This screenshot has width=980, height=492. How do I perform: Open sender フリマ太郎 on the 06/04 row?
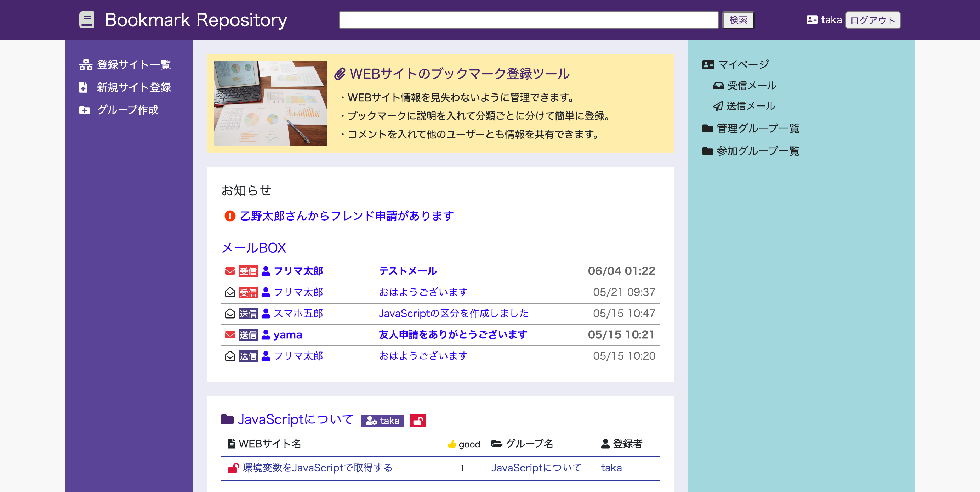click(298, 271)
